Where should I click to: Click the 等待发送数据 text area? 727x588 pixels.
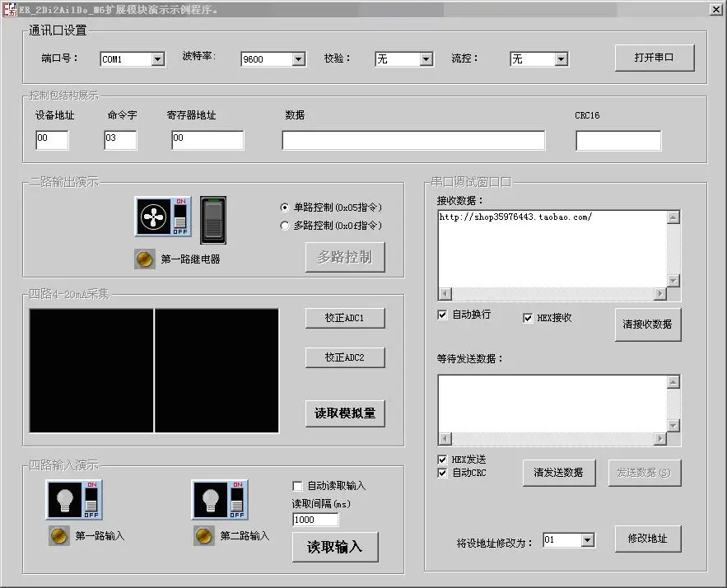(552, 404)
